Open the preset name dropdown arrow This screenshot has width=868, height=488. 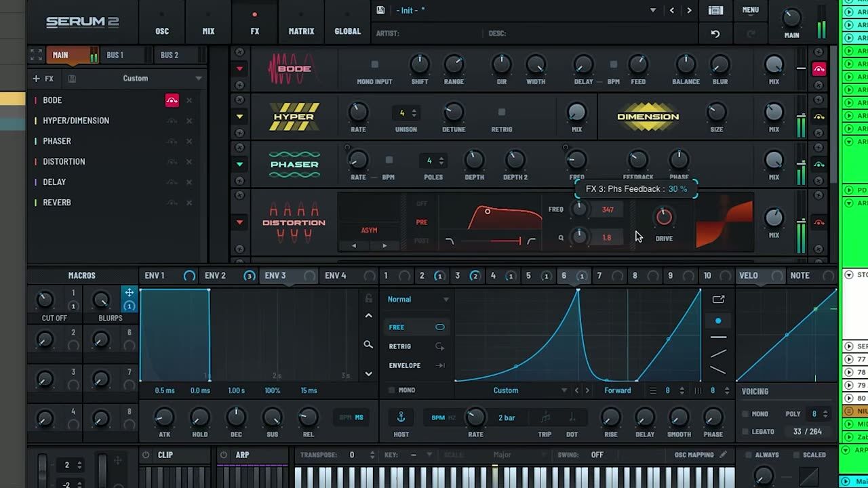[x=653, y=10]
